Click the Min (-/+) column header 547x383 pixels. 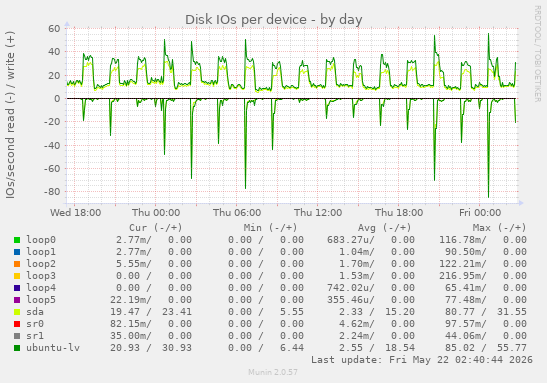point(270,228)
